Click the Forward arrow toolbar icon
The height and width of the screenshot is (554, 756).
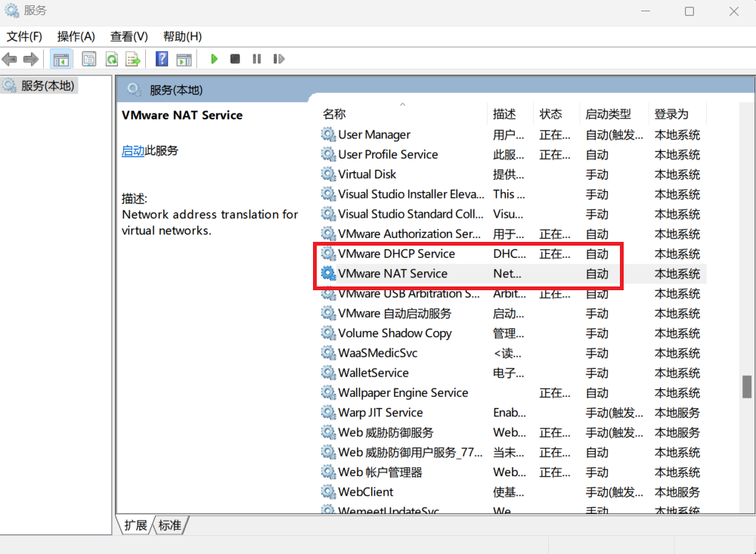(31, 59)
